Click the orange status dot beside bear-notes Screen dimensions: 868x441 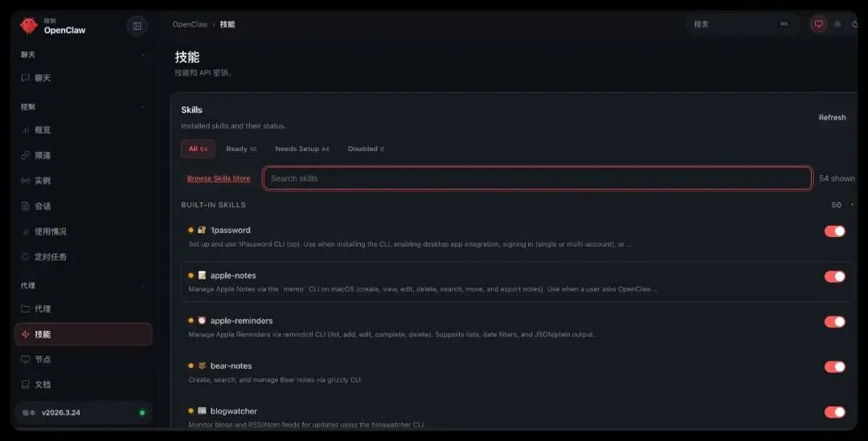(x=191, y=365)
